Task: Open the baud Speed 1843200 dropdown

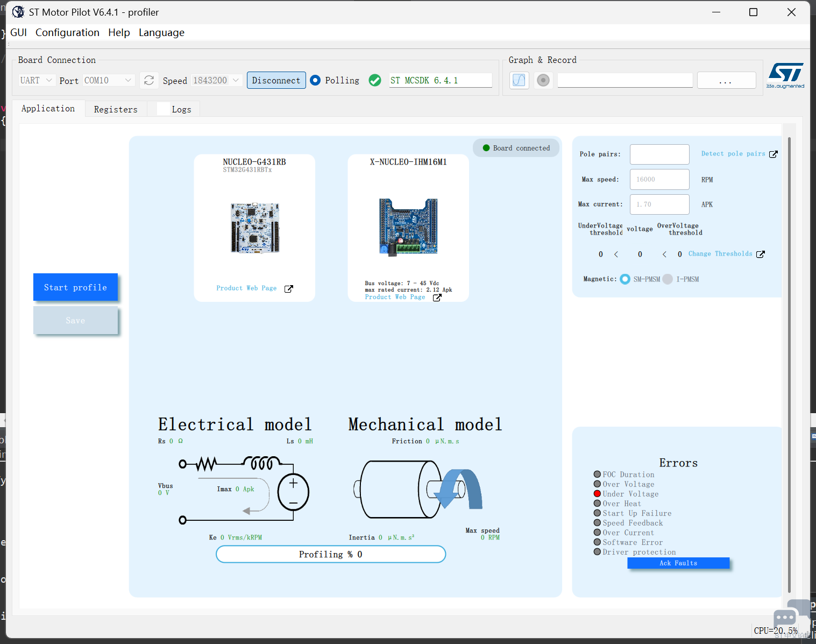Action: (x=216, y=80)
